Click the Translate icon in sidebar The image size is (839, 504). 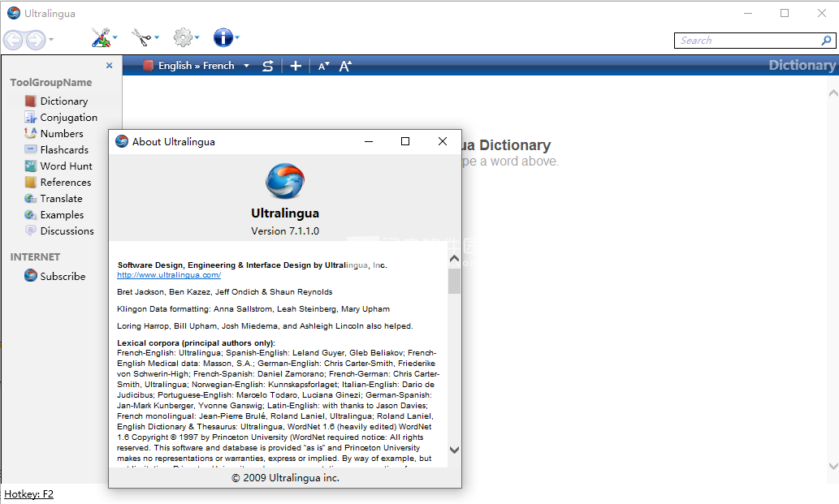31,198
